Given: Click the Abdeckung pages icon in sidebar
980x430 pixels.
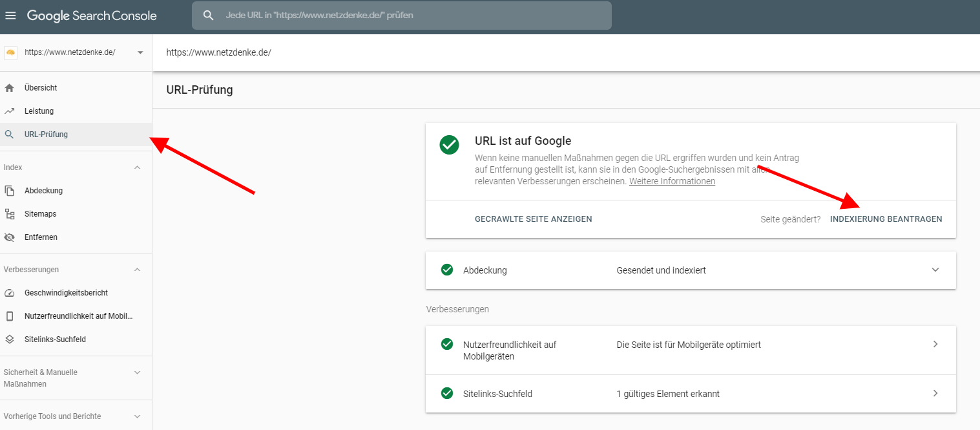Looking at the screenshot, I should [9, 191].
